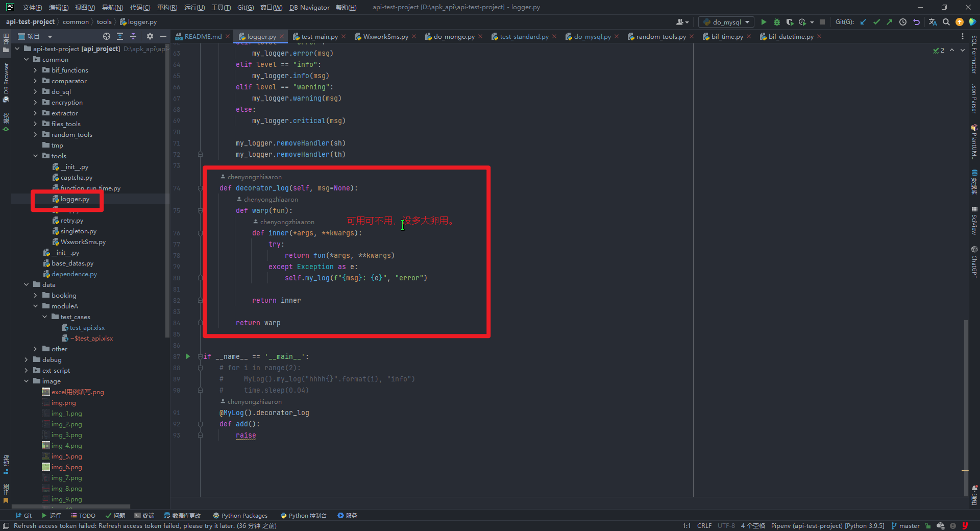Push commits with the green Git up-arrow
Image resolution: width=980 pixels, height=531 pixels.
coord(890,22)
